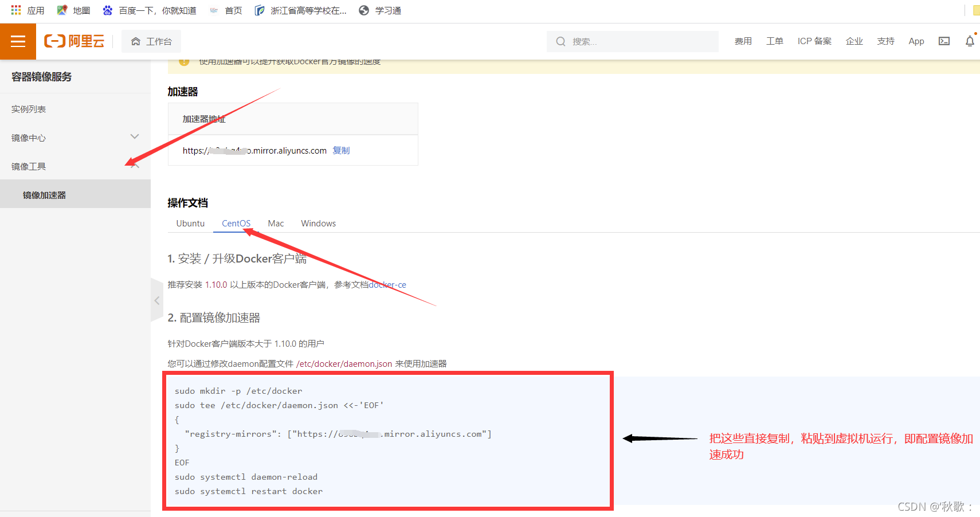Click the search magnifier icon

tap(560, 41)
